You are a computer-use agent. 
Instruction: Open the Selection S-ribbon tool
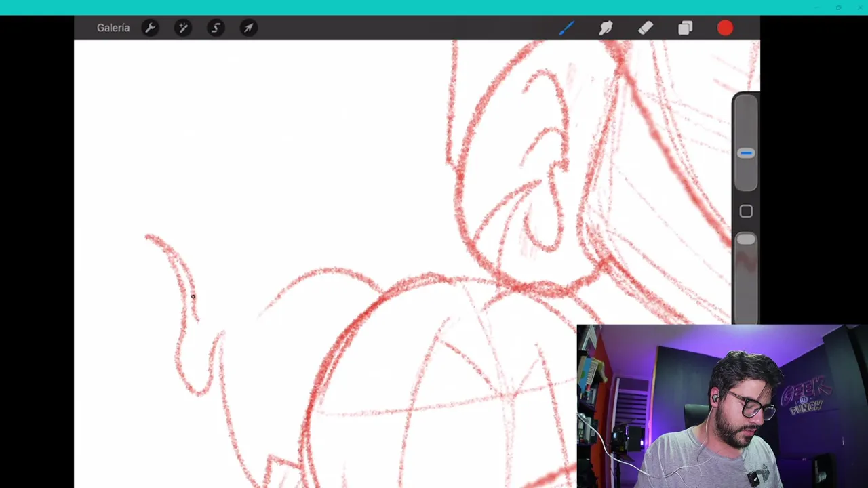click(x=216, y=28)
